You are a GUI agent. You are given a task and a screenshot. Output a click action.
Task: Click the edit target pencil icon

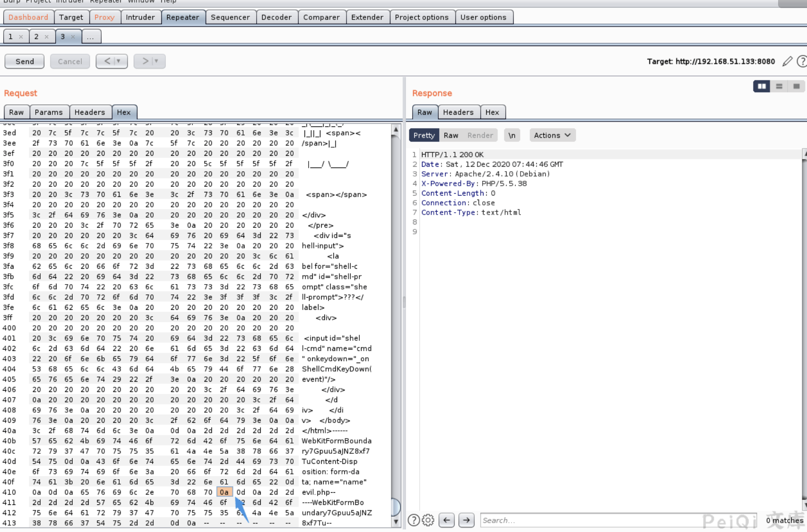(788, 61)
